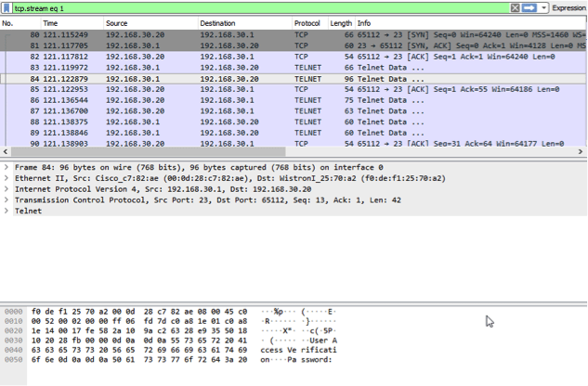
Task: Click the Destination column header
Action: 217,22
